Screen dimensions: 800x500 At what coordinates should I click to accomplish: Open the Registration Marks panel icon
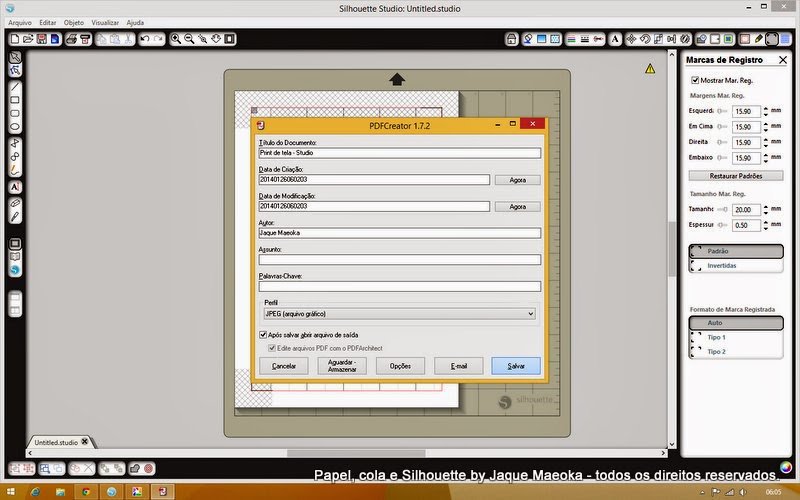point(772,39)
